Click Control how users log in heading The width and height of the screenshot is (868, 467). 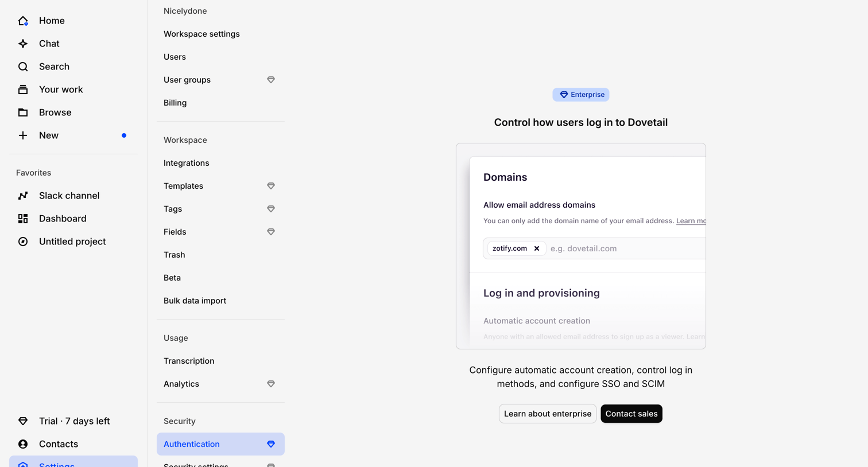(581, 122)
